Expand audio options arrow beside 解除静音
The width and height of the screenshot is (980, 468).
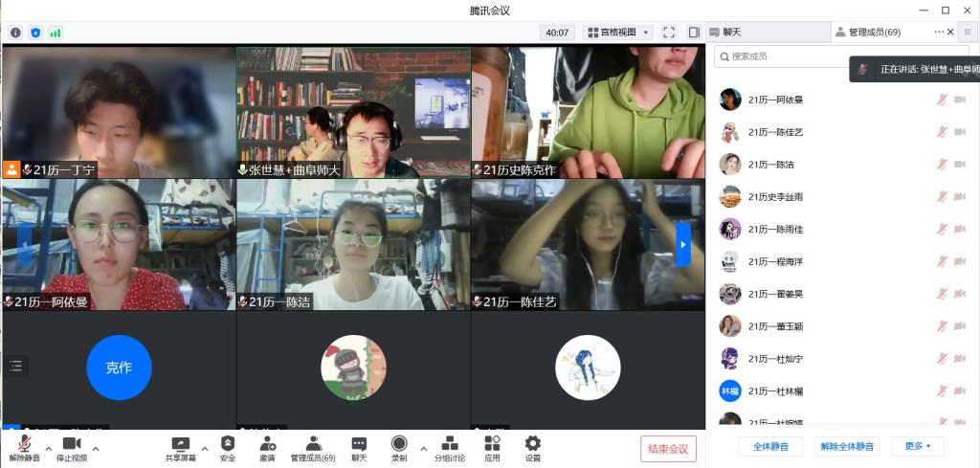click(47, 447)
